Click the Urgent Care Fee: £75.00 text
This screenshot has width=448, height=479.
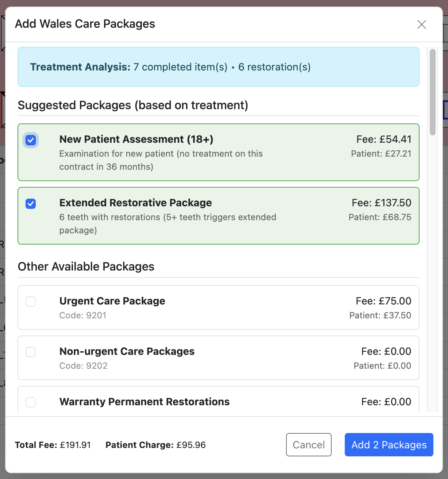[383, 301]
